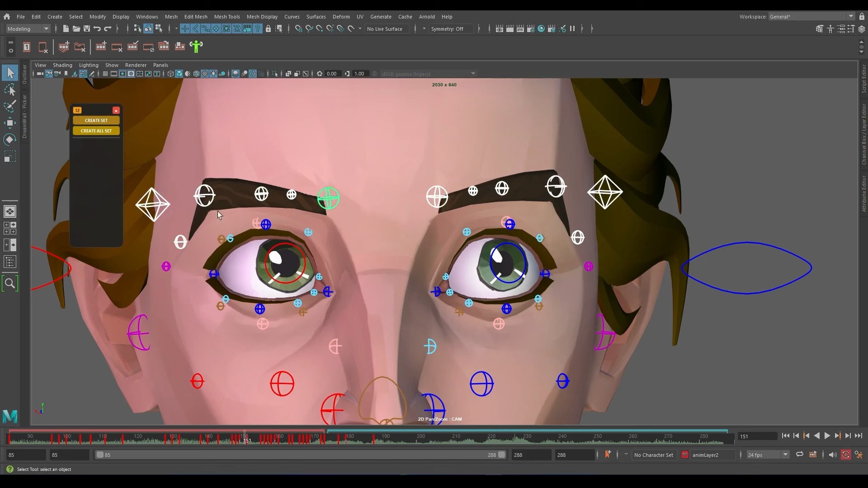Image resolution: width=868 pixels, height=488 pixels.
Task: Click the search magnifier icon in left sidebar
Action: tap(9, 283)
